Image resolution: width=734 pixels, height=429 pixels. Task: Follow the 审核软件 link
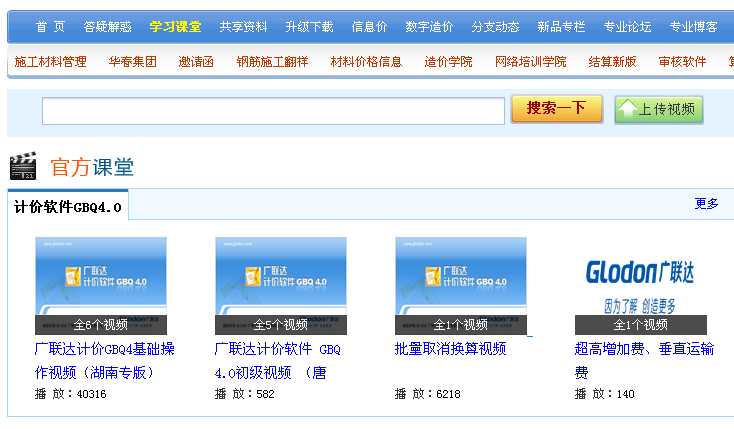[682, 62]
